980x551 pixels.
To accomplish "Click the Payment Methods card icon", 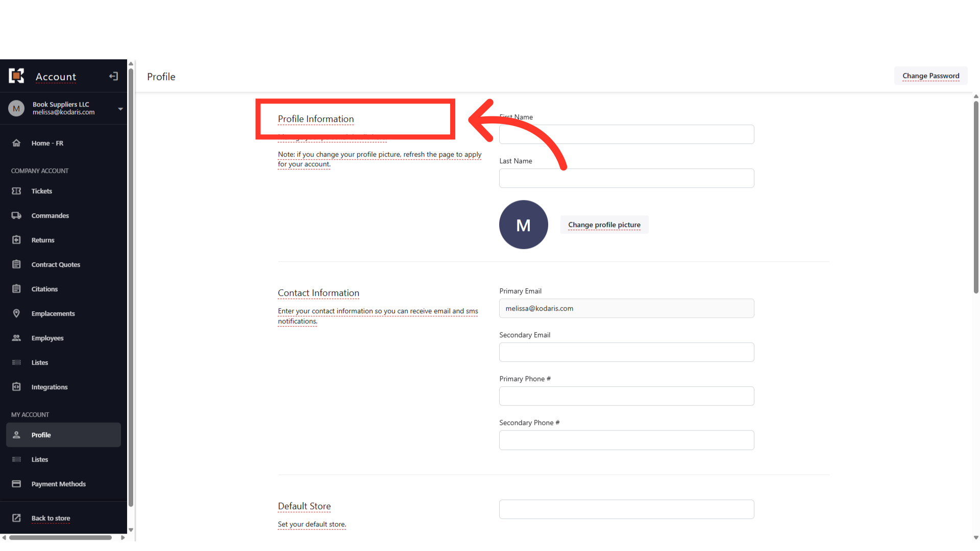I will [16, 484].
